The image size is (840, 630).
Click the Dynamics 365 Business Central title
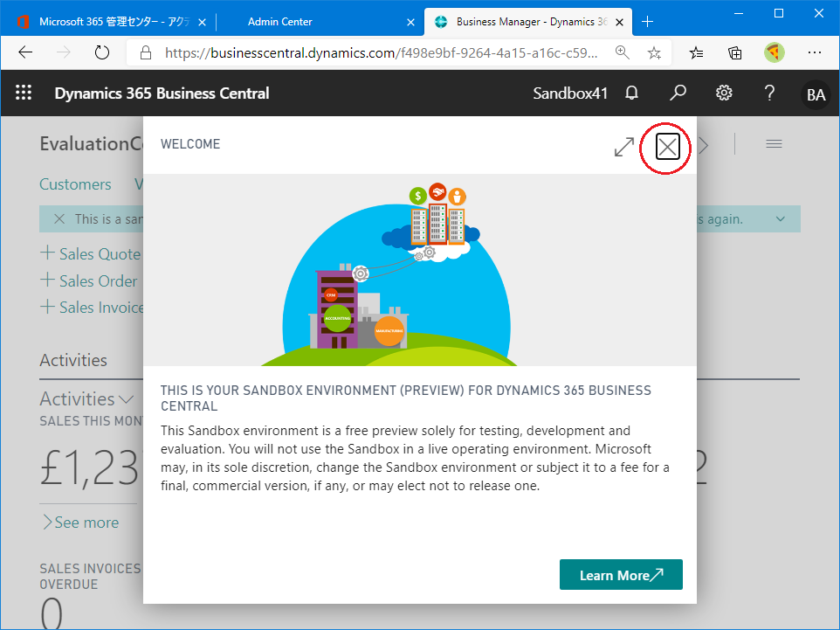162,93
